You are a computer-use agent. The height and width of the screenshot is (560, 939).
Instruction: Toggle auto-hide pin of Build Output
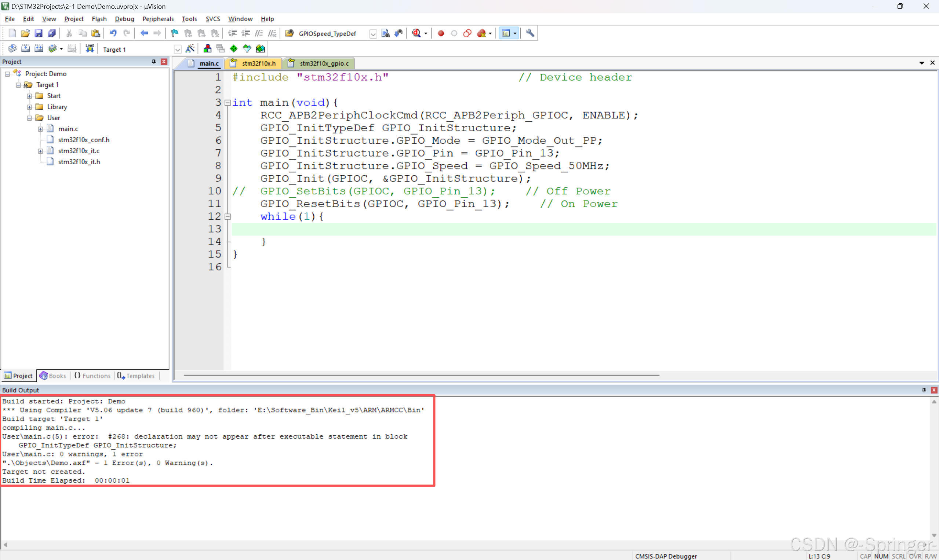click(924, 390)
